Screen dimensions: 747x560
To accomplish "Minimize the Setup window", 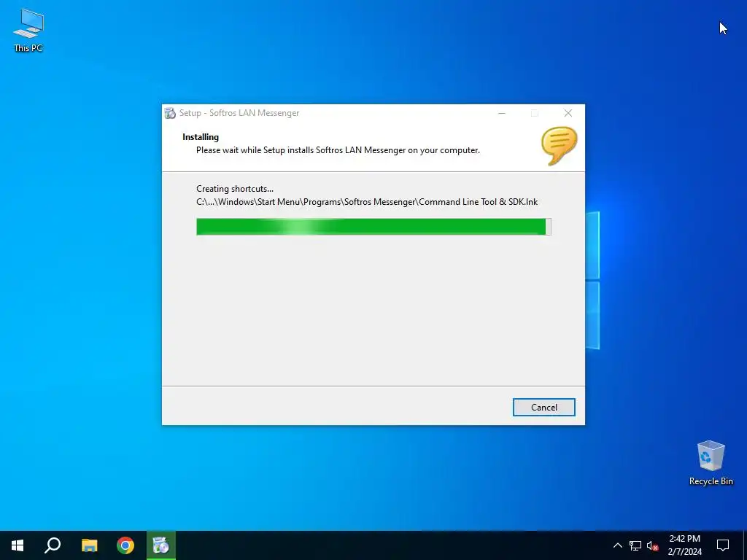I will 502,113.
